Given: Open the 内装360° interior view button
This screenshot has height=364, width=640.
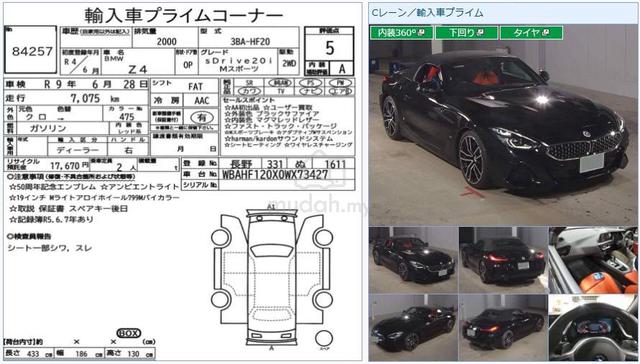Looking at the screenshot, I should coord(401,33).
